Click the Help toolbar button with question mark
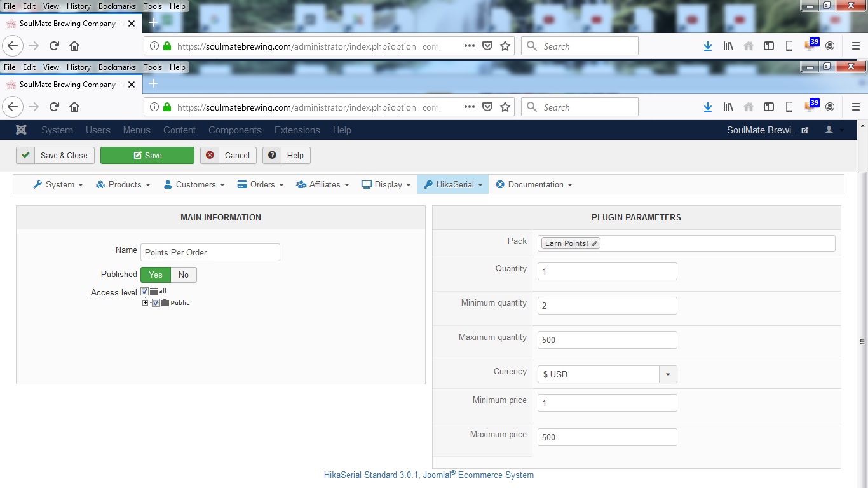The width and height of the screenshot is (868, 488). 287,155
